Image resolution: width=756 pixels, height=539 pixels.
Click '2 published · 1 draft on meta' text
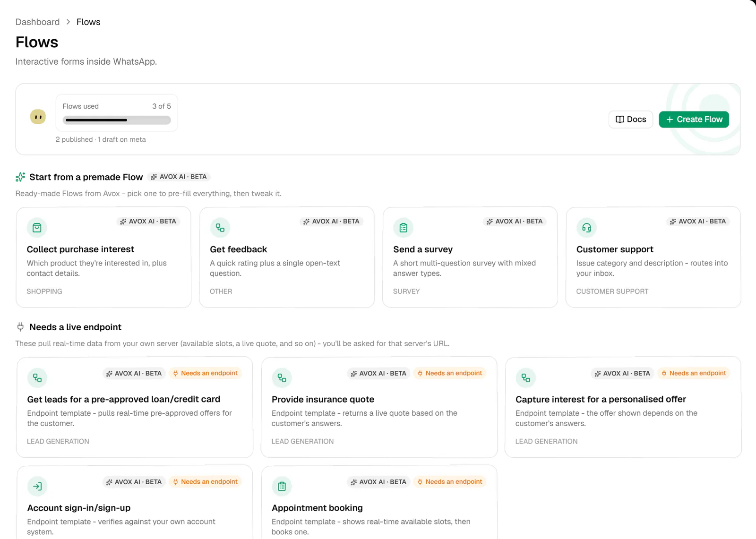(x=101, y=140)
